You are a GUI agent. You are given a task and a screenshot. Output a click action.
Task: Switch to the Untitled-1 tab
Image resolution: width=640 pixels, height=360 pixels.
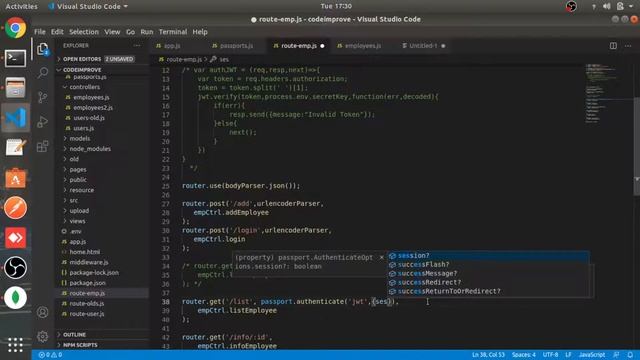click(x=423, y=46)
